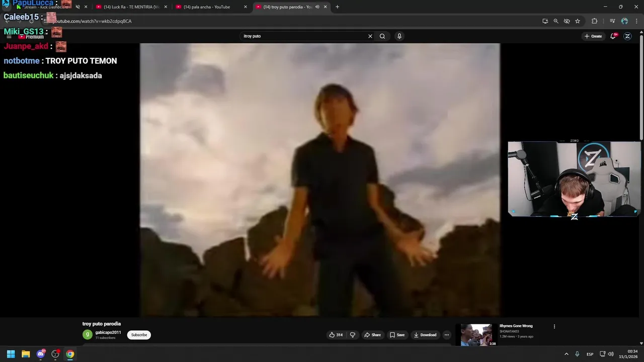Like the video with thumbs up

(x=336, y=335)
